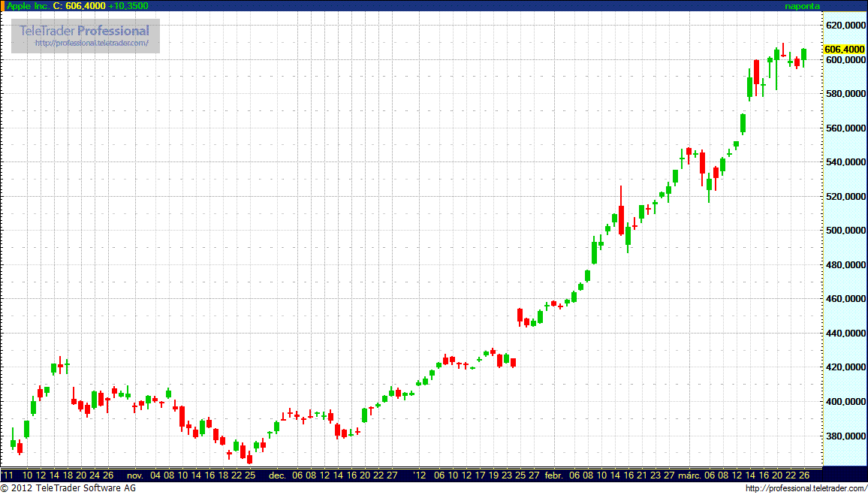This screenshot has width=868, height=495.
Task: Click the 2012 TeleTrader Software AG copyright text
Action: tap(68, 489)
